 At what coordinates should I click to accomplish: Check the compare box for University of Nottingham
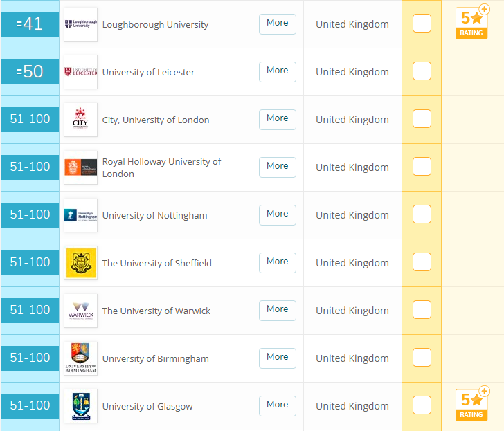click(422, 214)
